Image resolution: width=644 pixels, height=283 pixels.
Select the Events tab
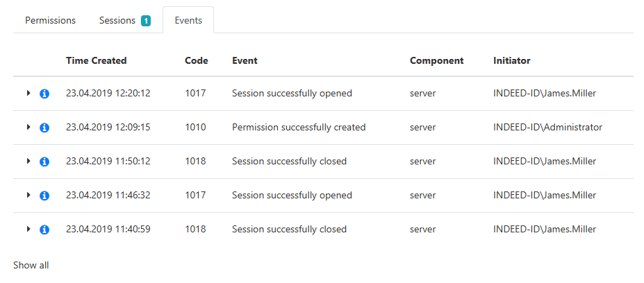point(188,20)
